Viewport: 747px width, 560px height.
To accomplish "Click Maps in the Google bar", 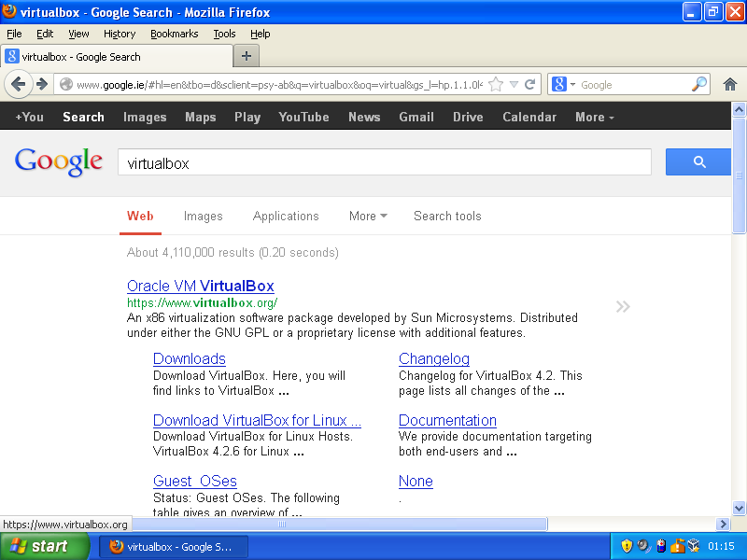I will (201, 118).
